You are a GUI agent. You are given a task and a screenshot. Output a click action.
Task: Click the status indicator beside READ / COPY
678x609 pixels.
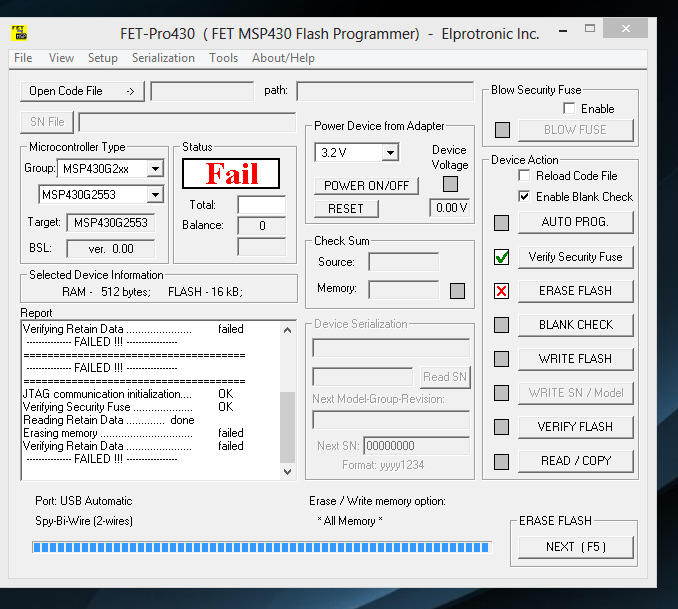click(501, 462)
